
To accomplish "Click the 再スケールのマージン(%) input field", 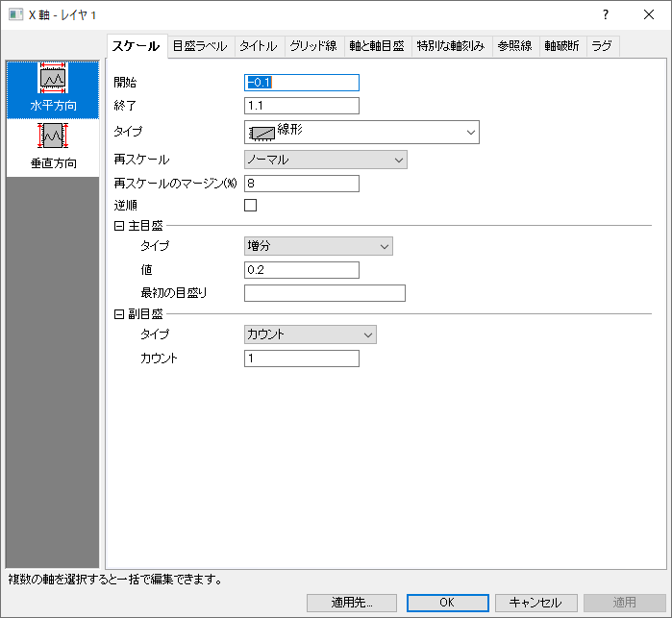I will click(x=302, y=184).
